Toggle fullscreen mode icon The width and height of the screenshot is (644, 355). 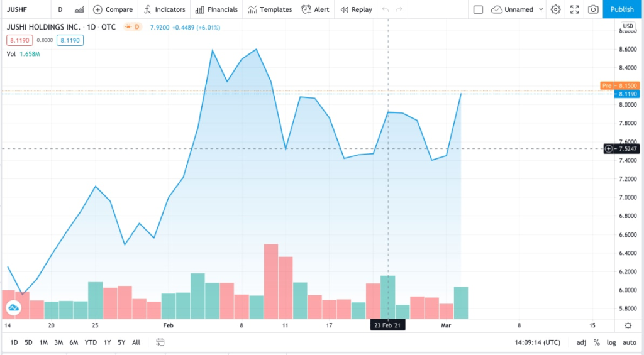pos(574,9)
